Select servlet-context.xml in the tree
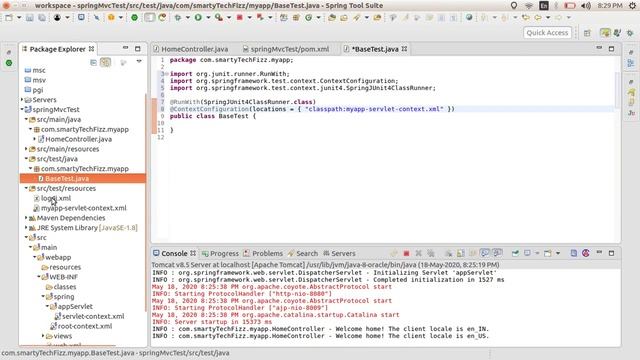 (93, 316)
